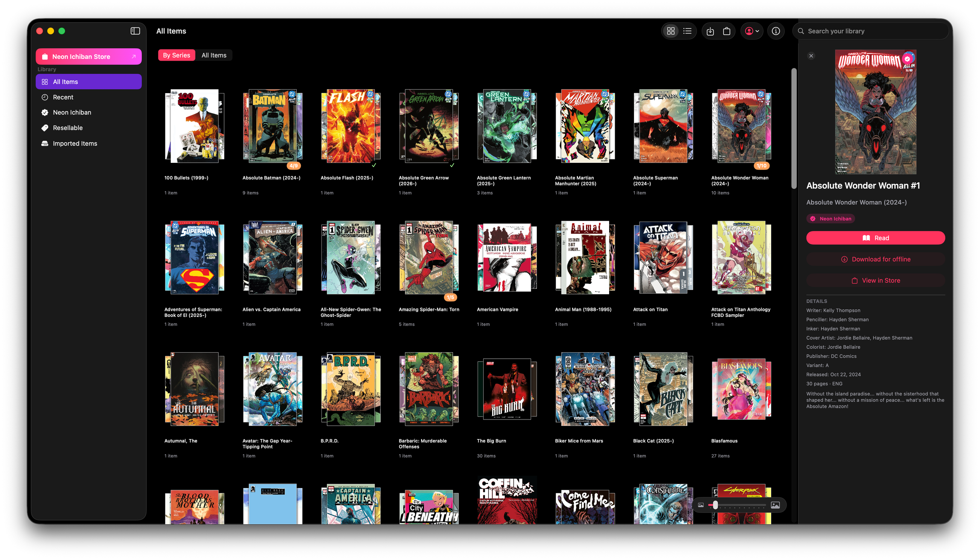Open Recent in sidebar
Viewport: 980px width, 560px height.
pos(89,97)
